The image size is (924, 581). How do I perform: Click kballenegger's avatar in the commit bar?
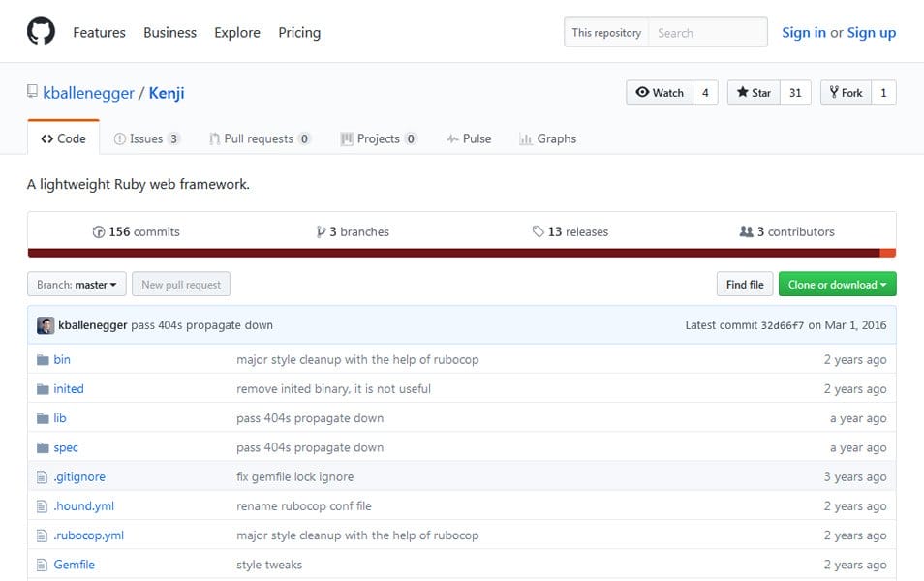point(46,325)
